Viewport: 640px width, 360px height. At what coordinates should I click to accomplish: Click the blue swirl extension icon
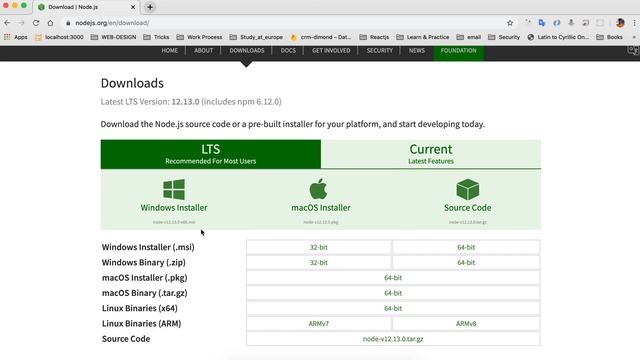557,23
